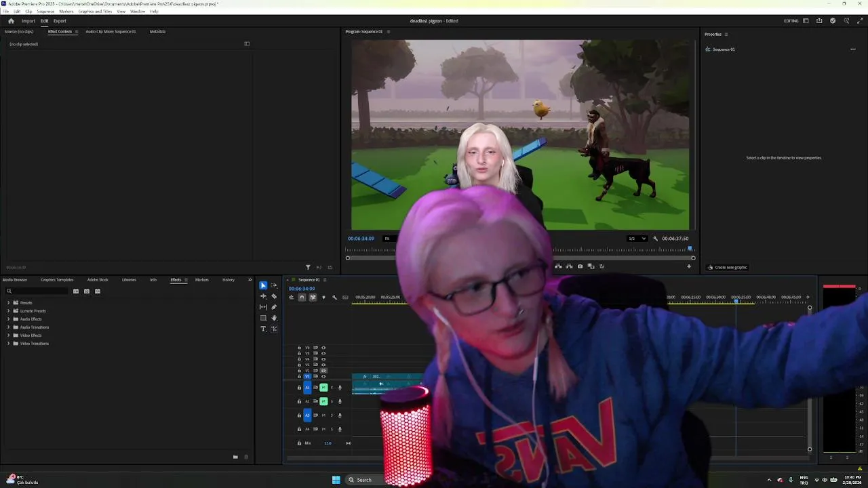The height and width of the screenshot is (488, 868).
Task: Expand the Audio Effects folder
Action: 8,319
